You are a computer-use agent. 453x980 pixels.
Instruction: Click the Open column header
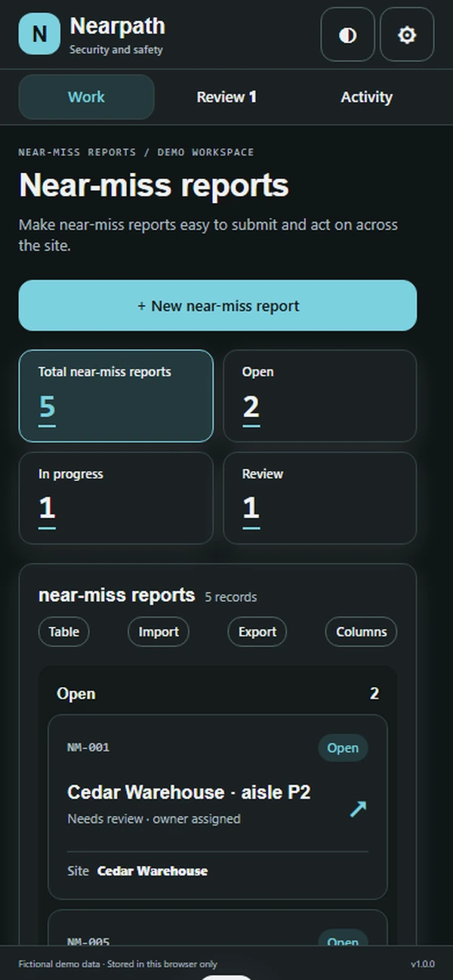pyautogui.click(x=76, y=694)
